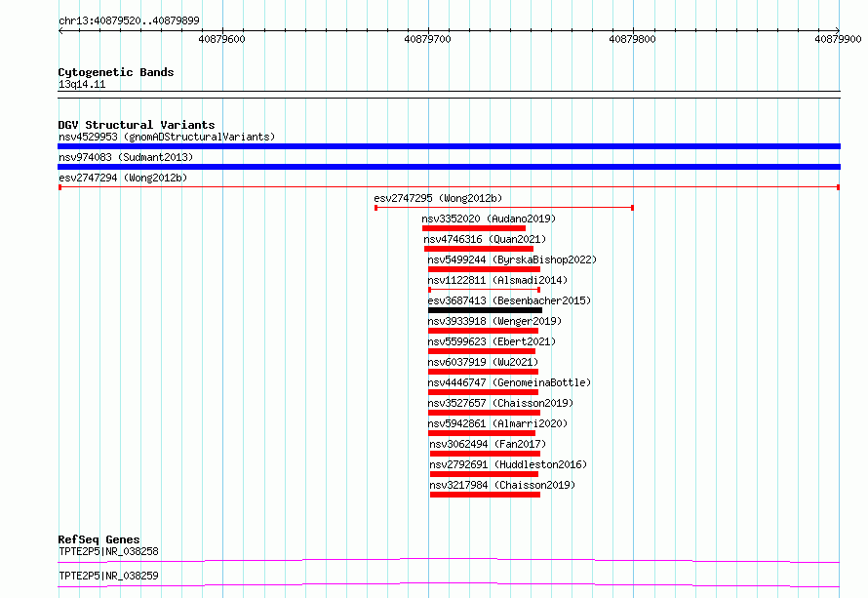
Task: Open the nsv3217984 (Chaisson2019) variant
Action: tap(502, 485)
